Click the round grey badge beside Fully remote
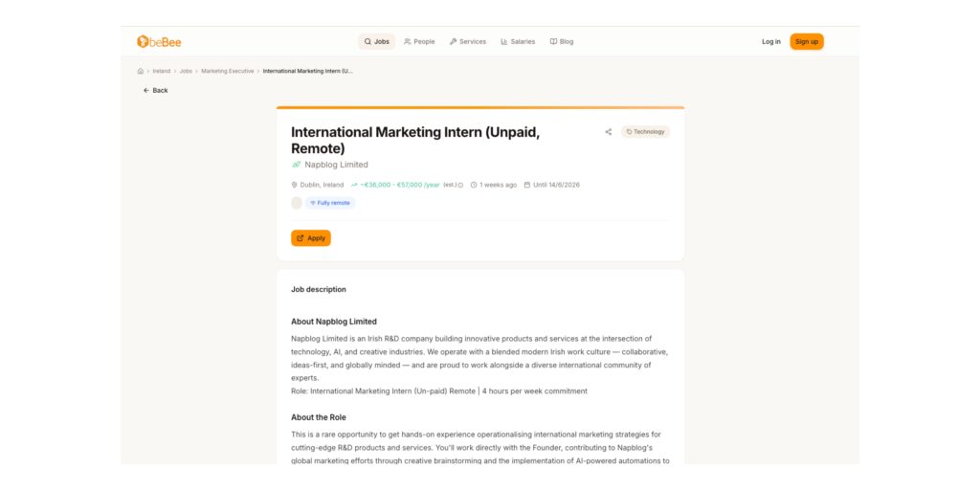980x490 pixels. point(297,203)
